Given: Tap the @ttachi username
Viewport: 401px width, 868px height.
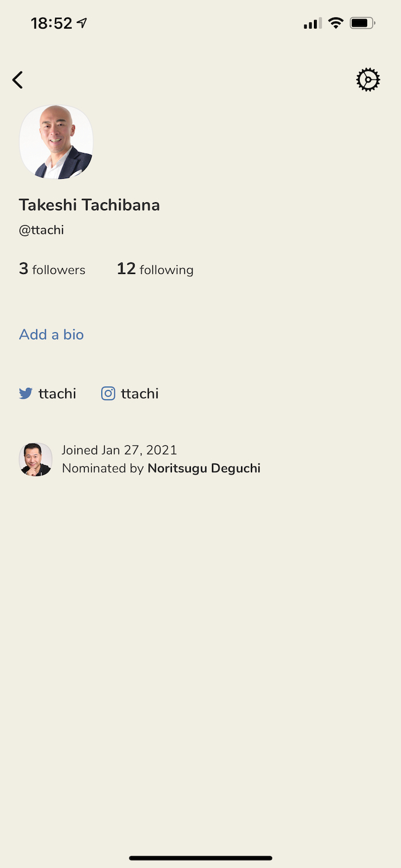Looking at the screenshot, I should (41, 230).
